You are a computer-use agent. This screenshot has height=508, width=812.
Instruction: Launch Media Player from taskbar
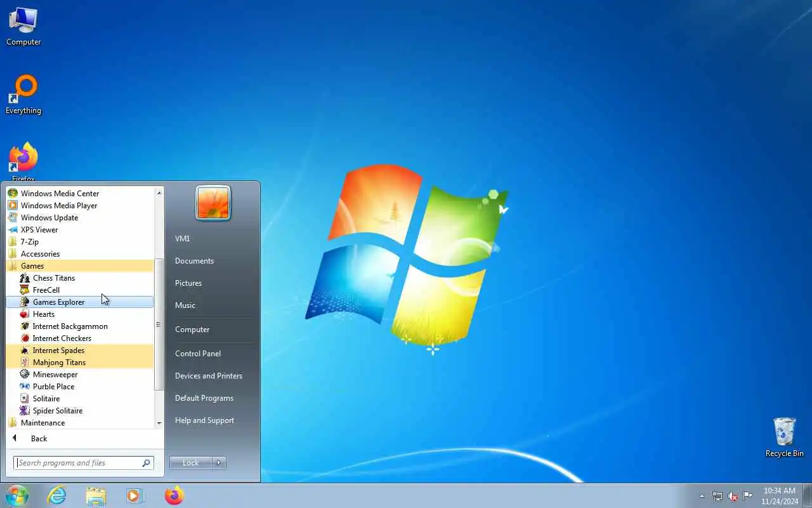(134, 495)
